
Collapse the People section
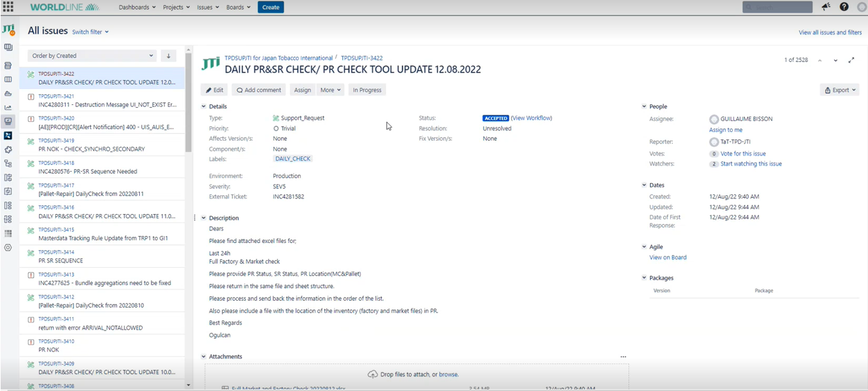click(x=644, y=106)
